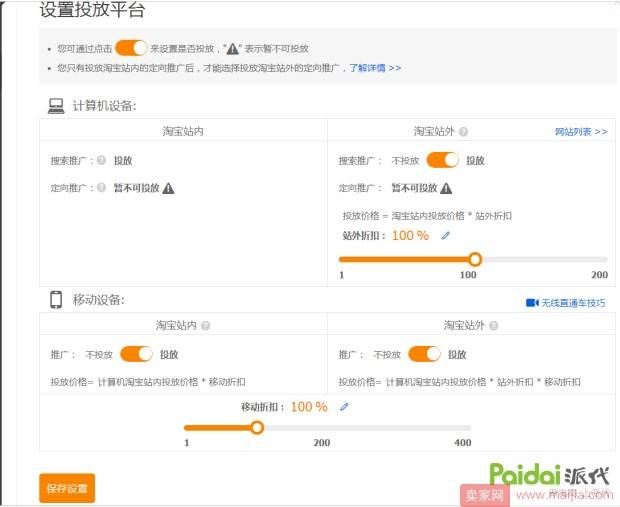
Task: Click the 计算机设备 section heading
Action: 104,106
